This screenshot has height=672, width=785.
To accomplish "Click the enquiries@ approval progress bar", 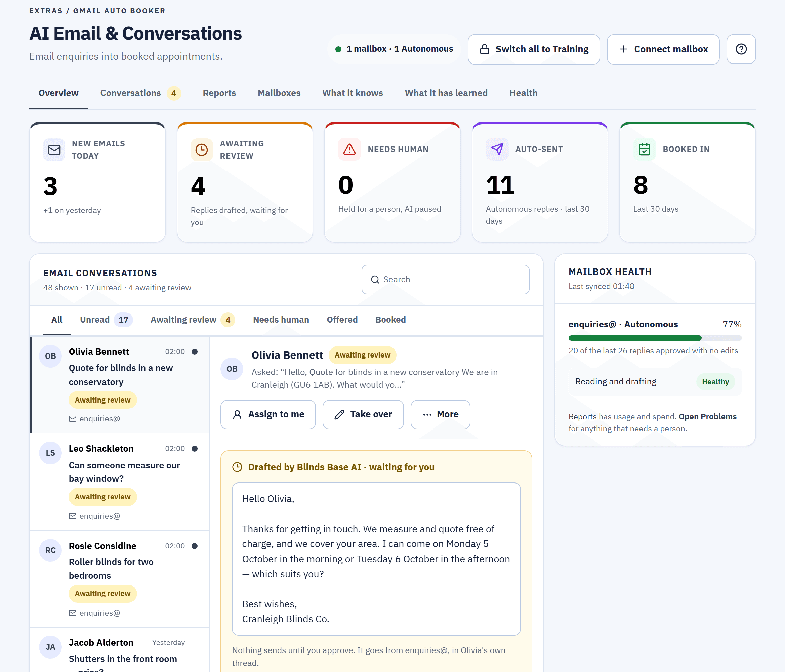I will tap(655, 338).
